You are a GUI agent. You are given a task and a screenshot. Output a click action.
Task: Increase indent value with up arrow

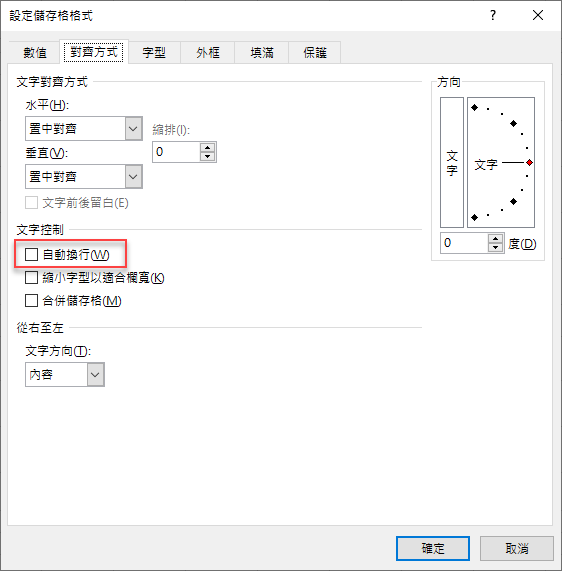tap(207, 147)
